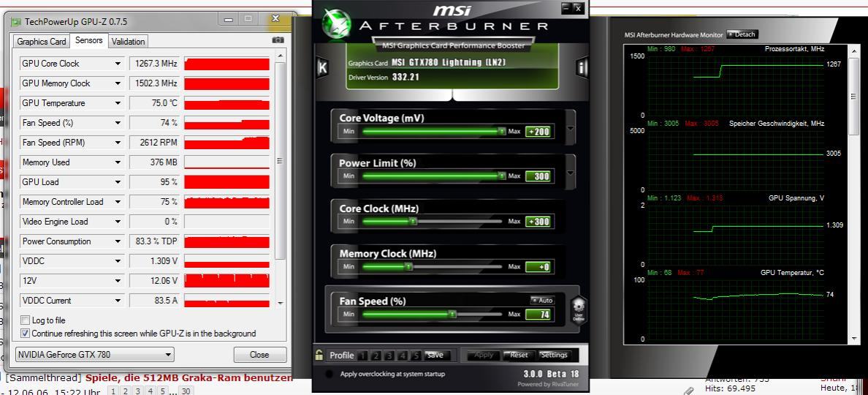Click the profile lock icon in Afterburner

point(319,355)
